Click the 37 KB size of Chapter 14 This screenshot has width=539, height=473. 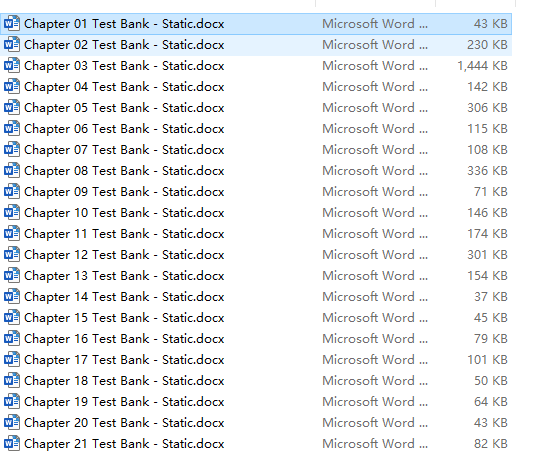tap(491, 297)
